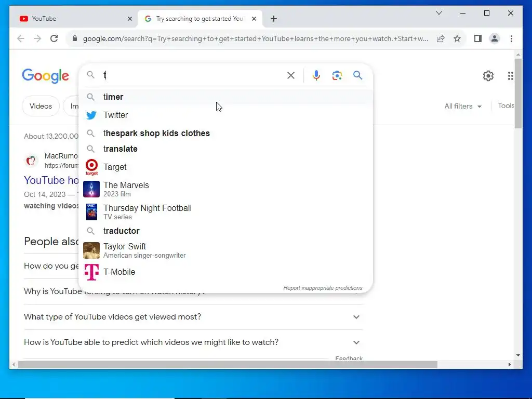The width and height of the screenshot is (532, 399).
Task: Apply the Videos filter chip
Action: pos(41,106)
